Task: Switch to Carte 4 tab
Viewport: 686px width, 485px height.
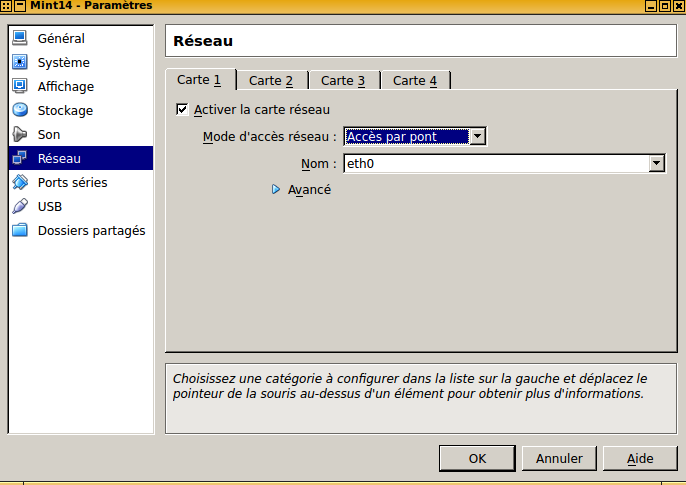Action: pos(415,81)
